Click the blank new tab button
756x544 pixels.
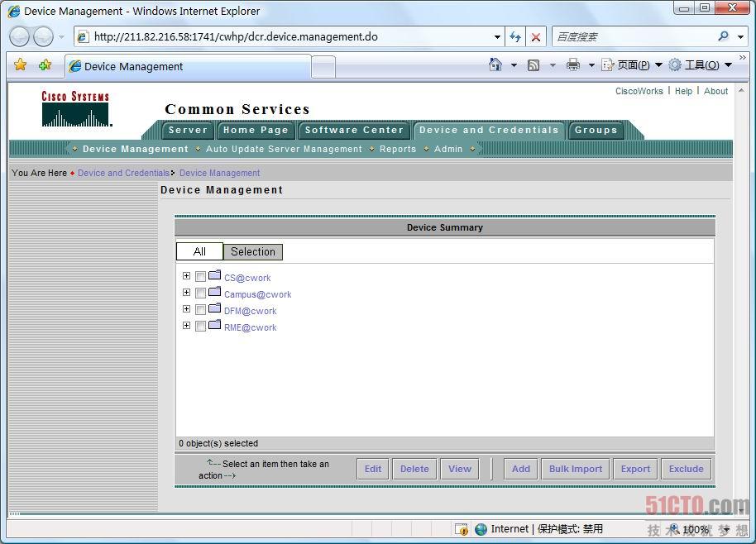coord(323,66)
